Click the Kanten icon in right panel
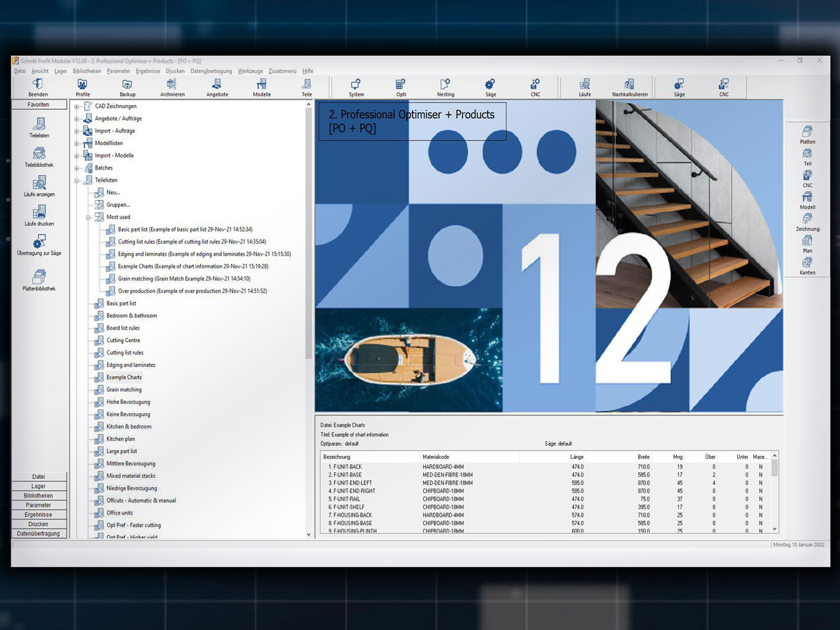Image resolution: width=840 pixels, height=630 pixels. click(x=807, y=266)
